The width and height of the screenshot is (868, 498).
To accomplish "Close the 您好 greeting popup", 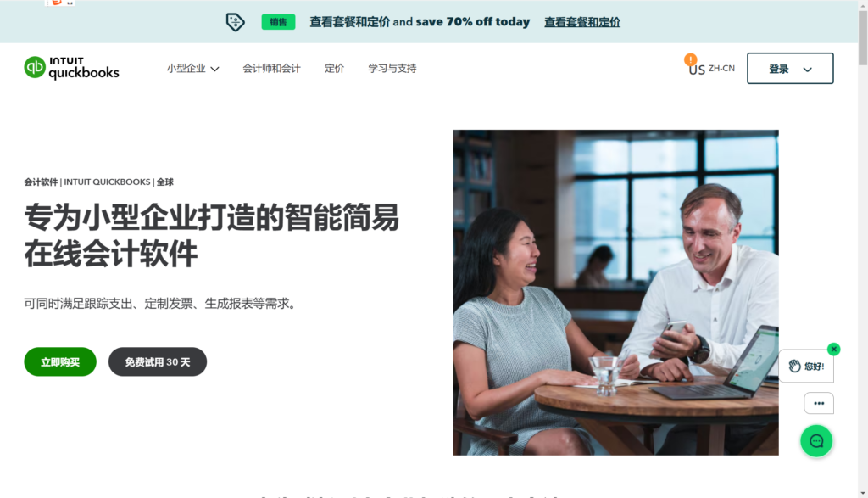I will pyautogui.click(x=834, y=349).
